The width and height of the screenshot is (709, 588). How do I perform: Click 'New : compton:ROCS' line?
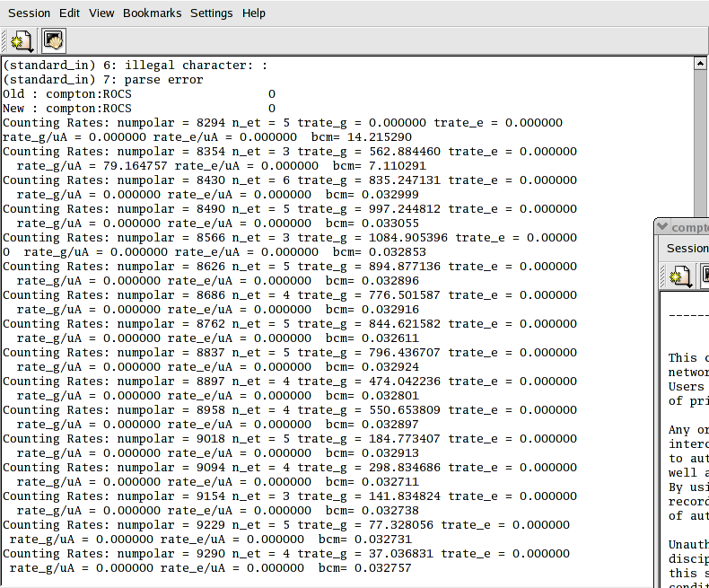tap(139, 109)
